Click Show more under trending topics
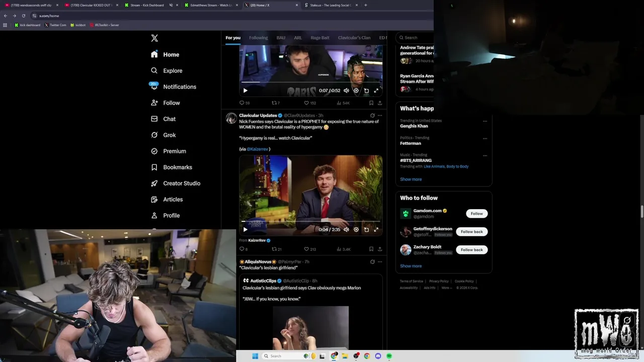Viewport: 644px width, 362px height. [x=411, y=179]
